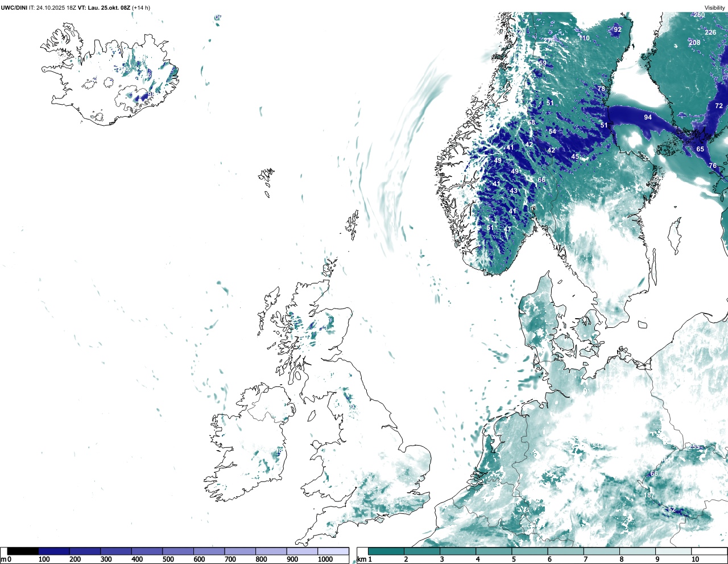Click the '800' tick label on metre scale

pos(261,559)
